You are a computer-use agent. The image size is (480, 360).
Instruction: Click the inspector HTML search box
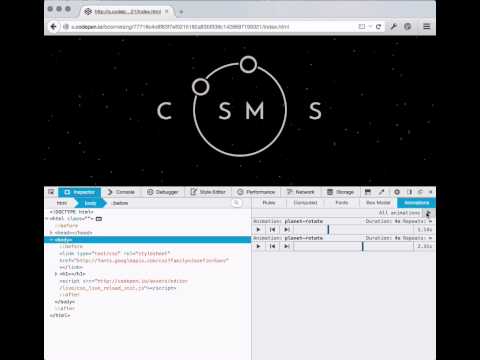pyautogui.click(x=237, y=203)
